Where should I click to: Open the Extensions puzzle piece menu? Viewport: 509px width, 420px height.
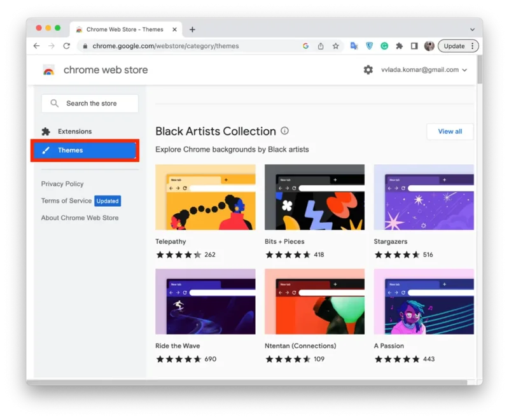tap(400, 46)
